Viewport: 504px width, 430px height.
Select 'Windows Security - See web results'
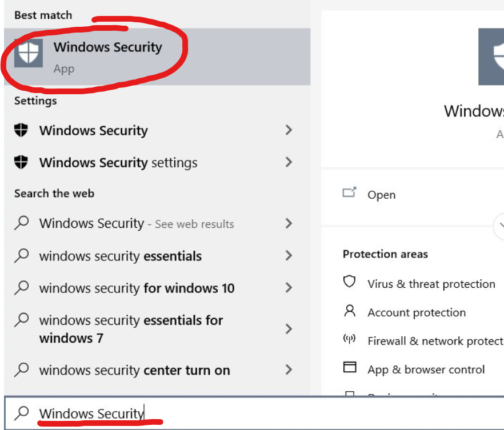tap(114, 224)
